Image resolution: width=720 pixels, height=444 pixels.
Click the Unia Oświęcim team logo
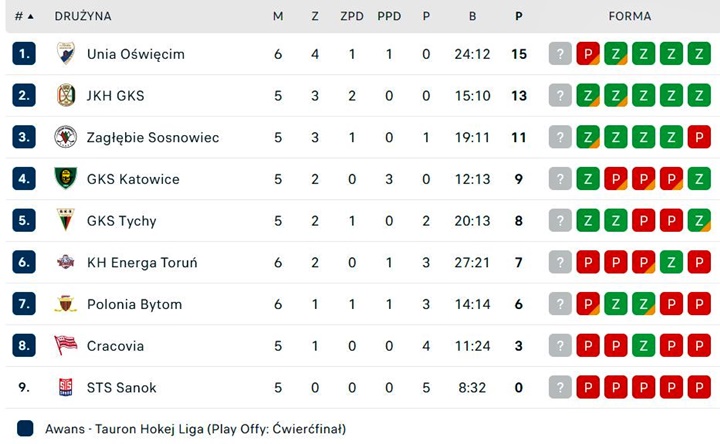coord(66,54)
